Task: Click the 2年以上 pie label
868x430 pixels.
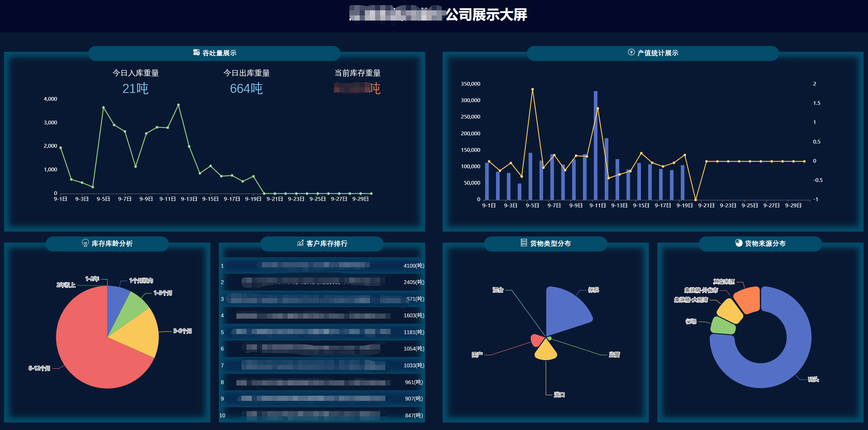Action: click(66, 285)
